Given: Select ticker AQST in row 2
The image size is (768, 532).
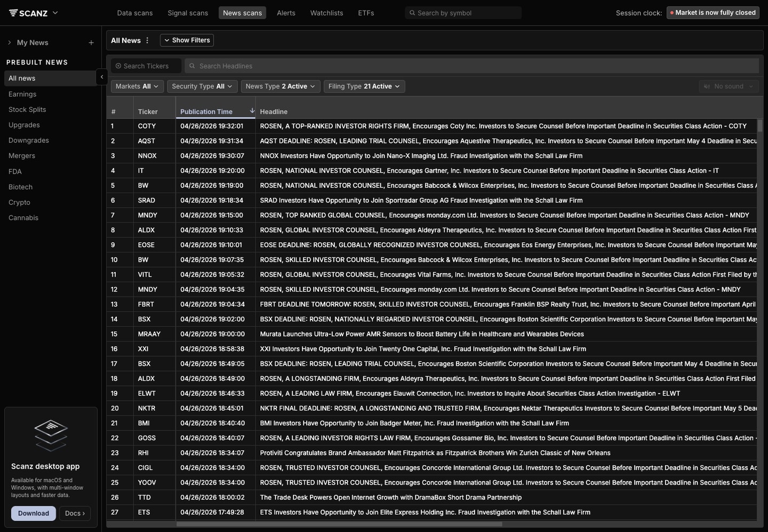Looking at the screenshot, I should [x=147, y=141].
